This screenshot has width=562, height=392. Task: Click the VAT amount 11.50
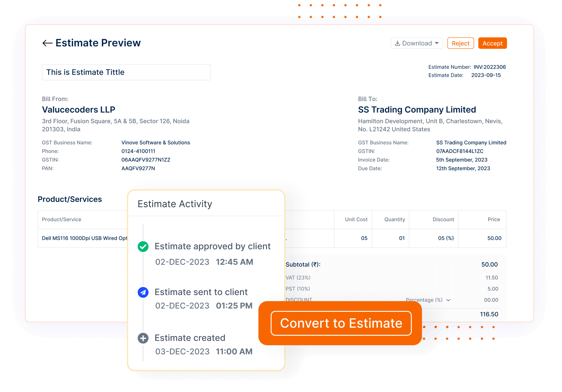(492, 277)
